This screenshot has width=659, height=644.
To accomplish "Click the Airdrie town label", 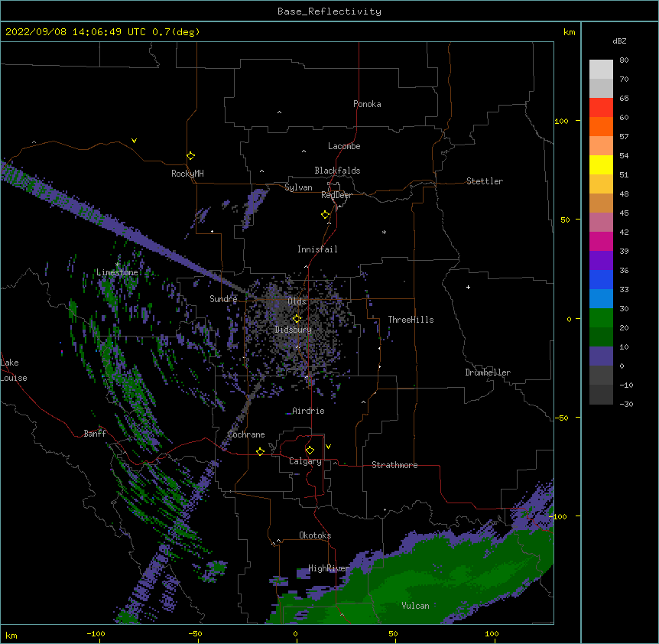I will pos(308,411).
